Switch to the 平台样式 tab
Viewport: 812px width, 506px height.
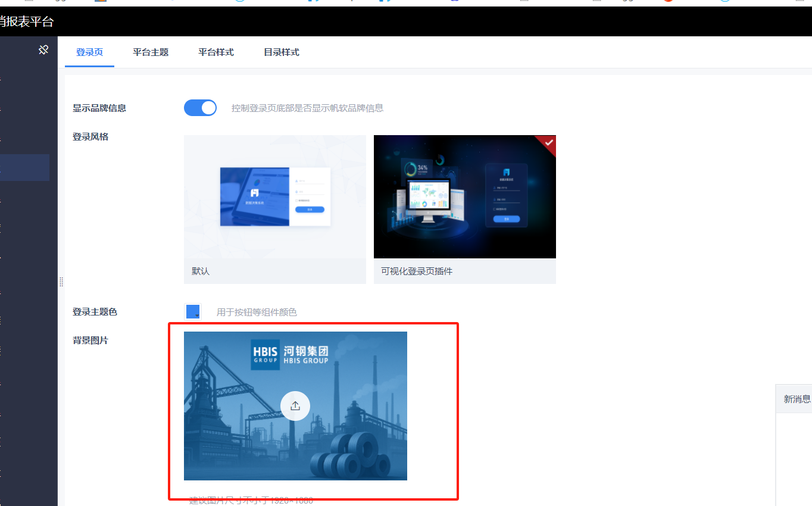tap(216, 52)
